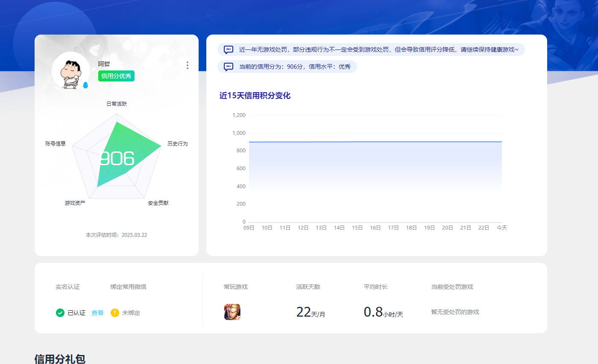Image resolution: width=598 pixels, height=364 pixels.
Task: Click the 账号信息 radar label
Action: click(56, 143)
